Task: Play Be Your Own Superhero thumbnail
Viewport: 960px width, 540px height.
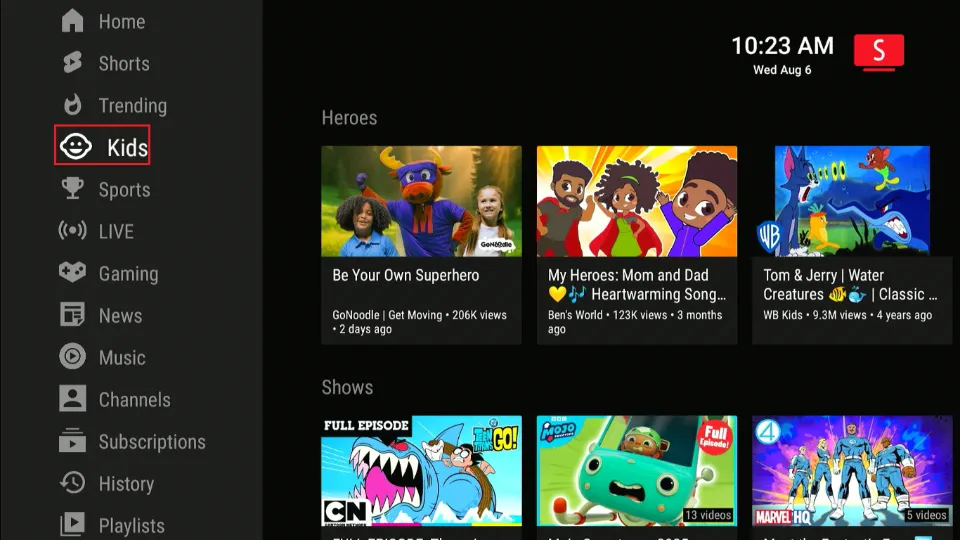Action: [422, 201]
